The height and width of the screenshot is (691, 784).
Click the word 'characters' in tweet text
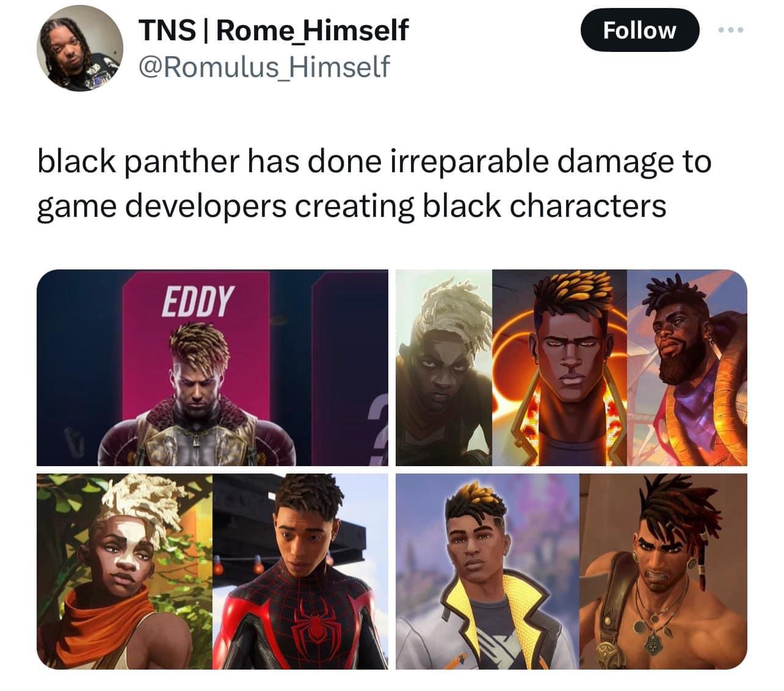click(x=588, y=206)
